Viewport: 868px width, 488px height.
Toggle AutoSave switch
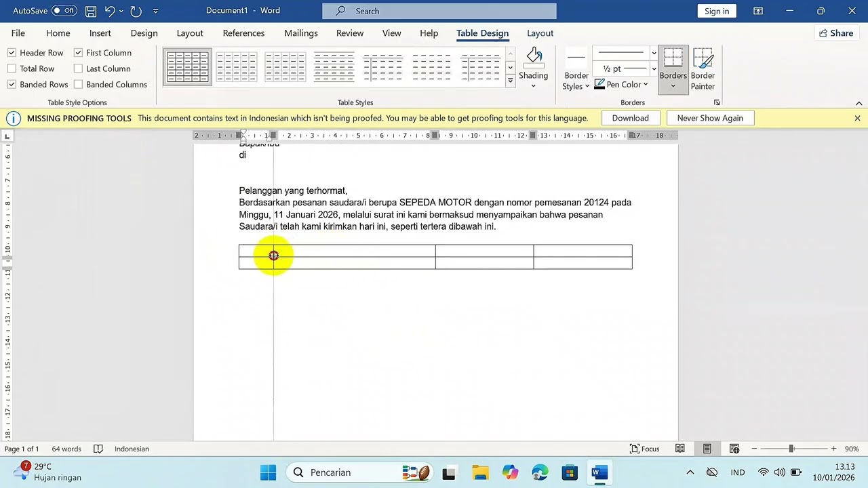point(64,11)
